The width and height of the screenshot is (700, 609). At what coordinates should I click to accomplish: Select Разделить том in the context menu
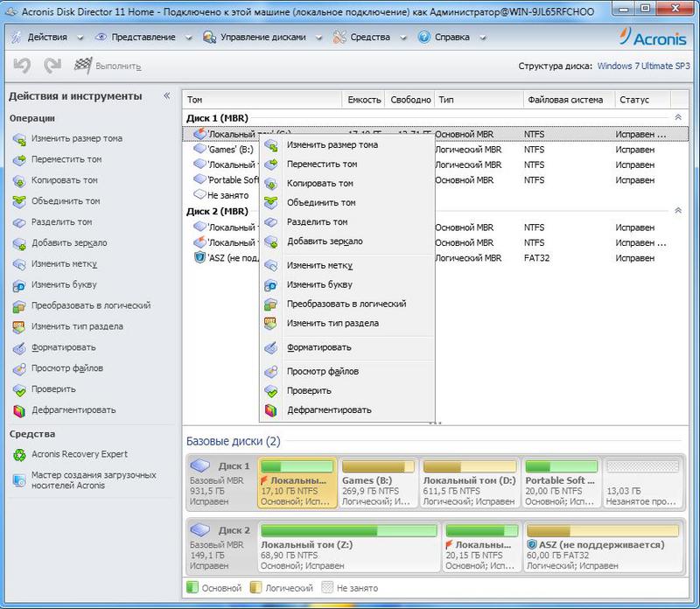[346, 221]
